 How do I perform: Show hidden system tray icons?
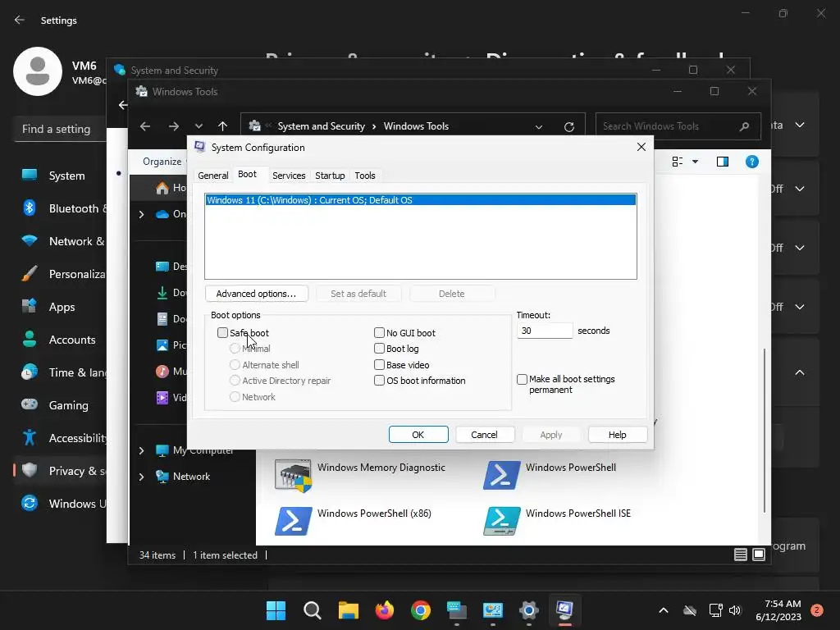pyautogui.click(x=663, y=610)
